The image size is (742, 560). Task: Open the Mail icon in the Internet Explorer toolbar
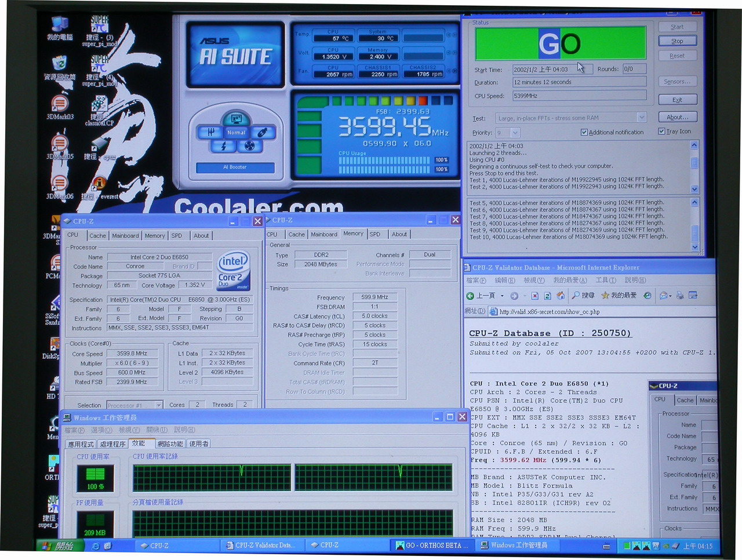(x=664, y=296)
